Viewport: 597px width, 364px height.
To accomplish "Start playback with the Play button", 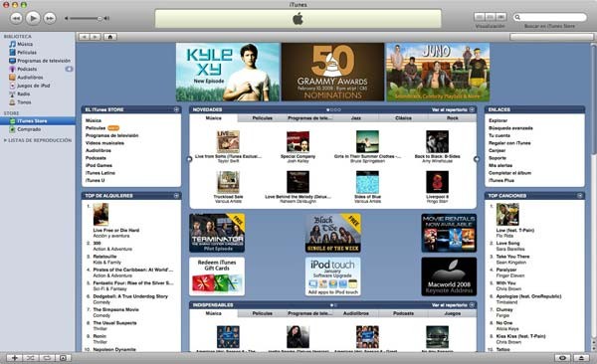I will pos(33,18).
